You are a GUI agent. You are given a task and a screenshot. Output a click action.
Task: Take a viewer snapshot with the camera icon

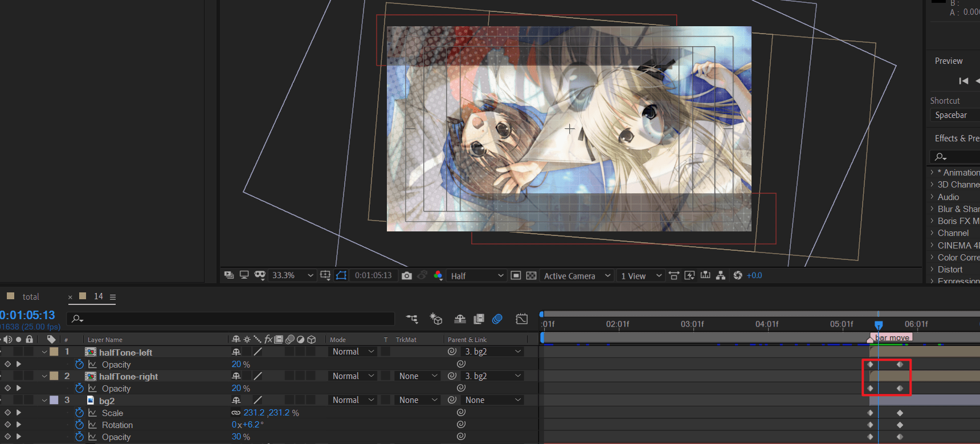click(407, 275)
